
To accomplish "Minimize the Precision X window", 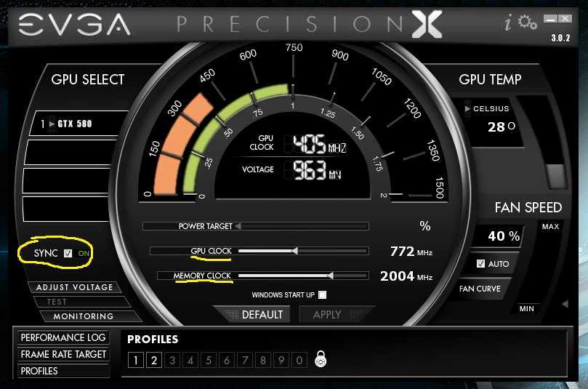I will pos(550,19).
